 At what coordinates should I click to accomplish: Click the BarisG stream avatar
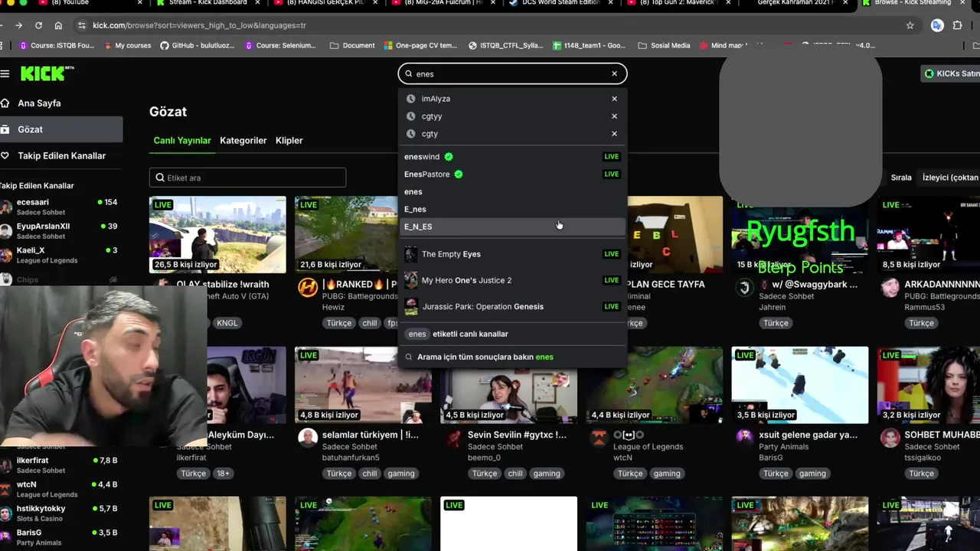(x=744, y=439)
